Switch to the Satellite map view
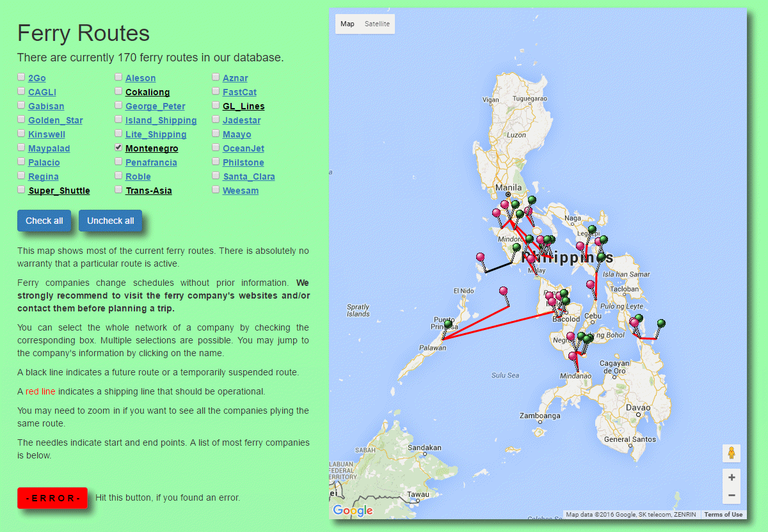This screenshot has height=532, width=768. pos(377,24)
